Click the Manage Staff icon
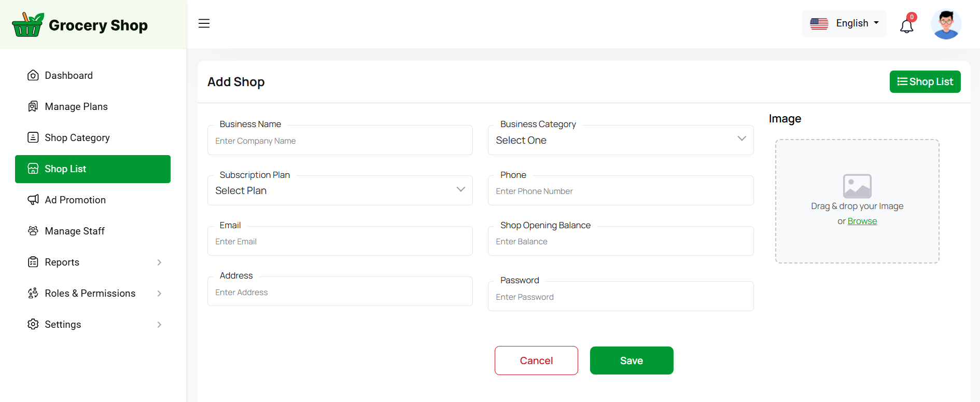Screen dimensions: 980x402 33,231
